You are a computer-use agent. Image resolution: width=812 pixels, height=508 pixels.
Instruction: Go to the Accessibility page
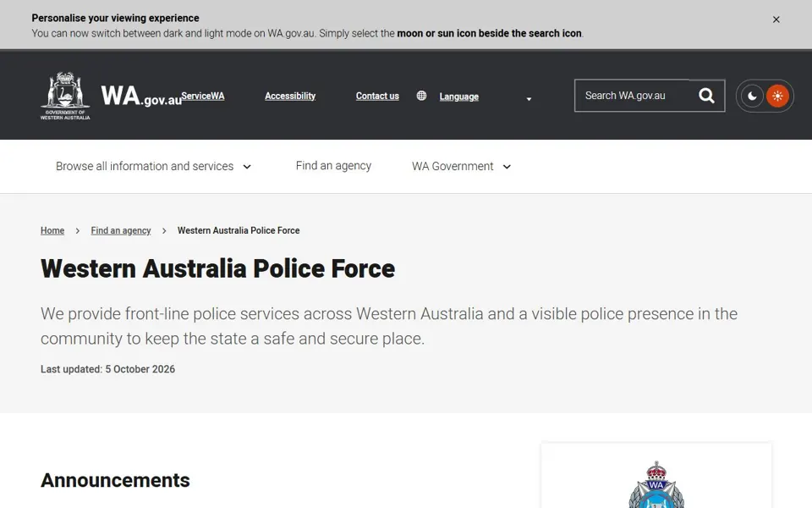(290, 96)
